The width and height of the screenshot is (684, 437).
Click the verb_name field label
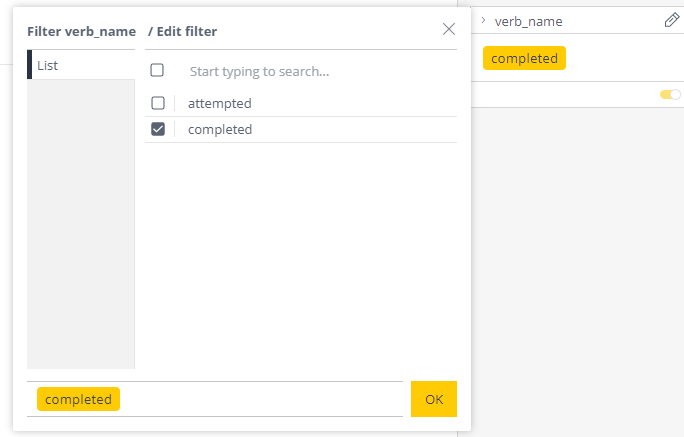528,21
